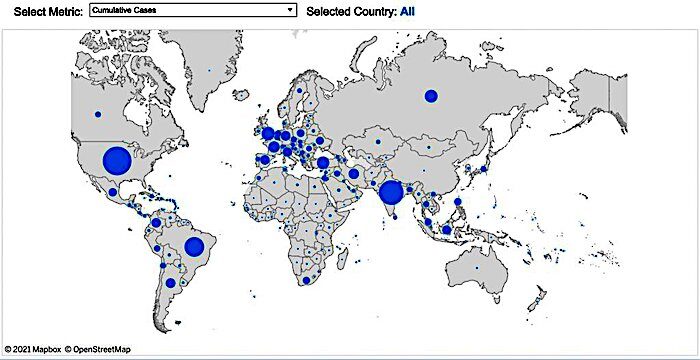700x360 pixels.
Task: Select the bubble over Russia
Action: (x=431, y=96)
